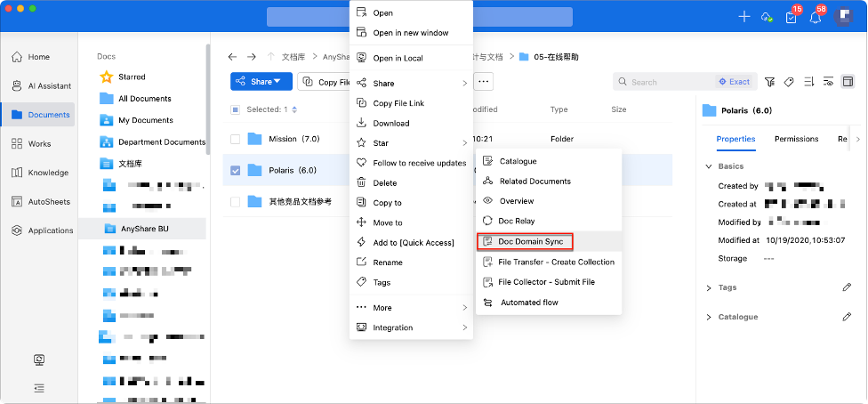
Task: Open the filter icon beside search
Action: coord(769,82)
